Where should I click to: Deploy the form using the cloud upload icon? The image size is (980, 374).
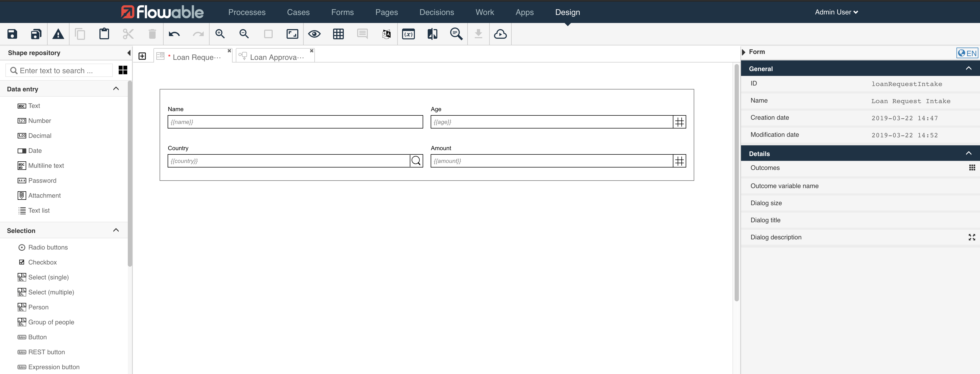pos(500,34)
